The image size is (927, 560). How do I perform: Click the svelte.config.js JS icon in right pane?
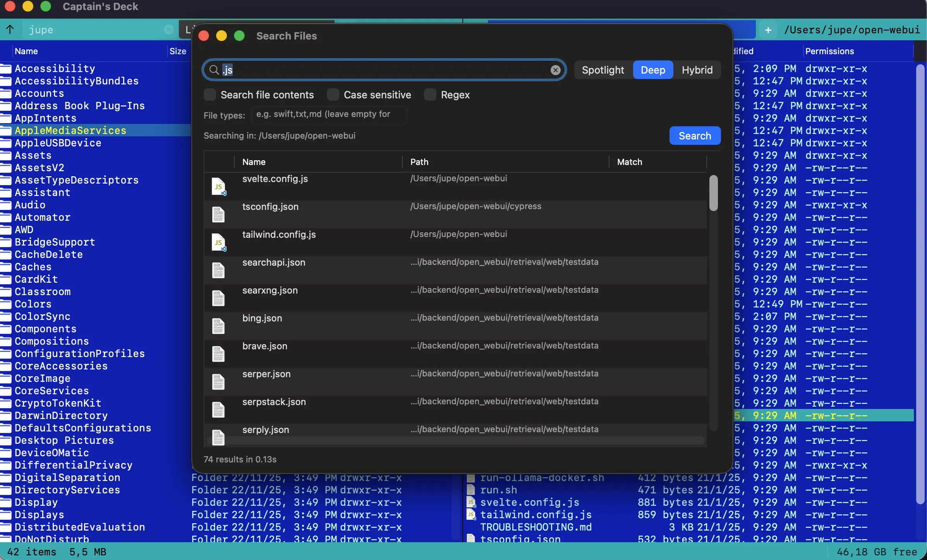471,502
